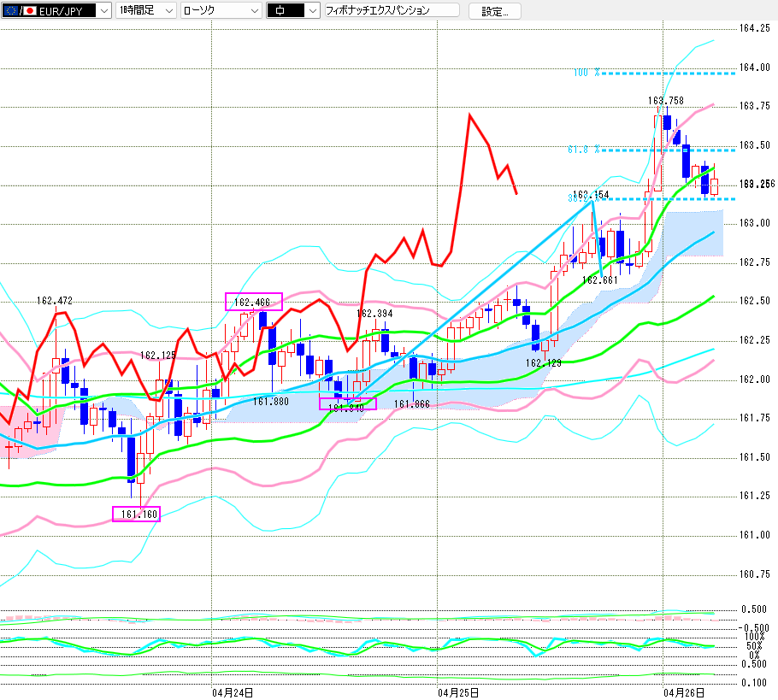778x700 pixels.
Task: Click the EU flag icon in pair selector
Action: pyautogui.click(x=9, y=10)
